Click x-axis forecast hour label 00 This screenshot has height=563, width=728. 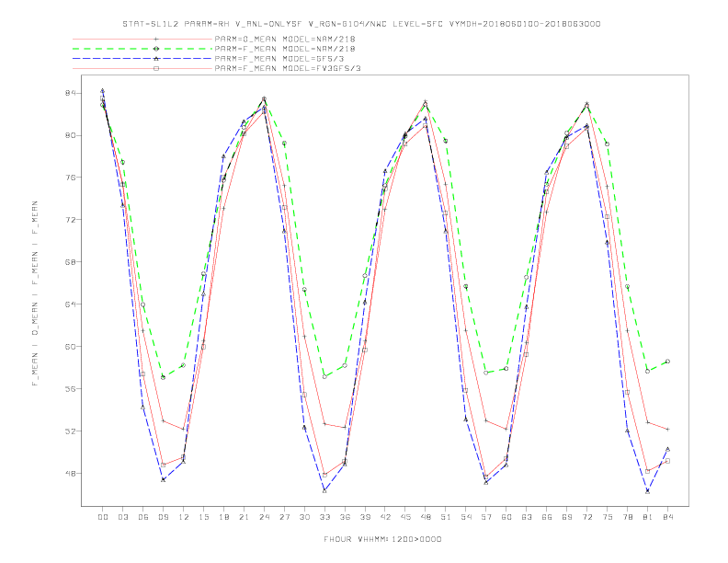tap(103, 517)
